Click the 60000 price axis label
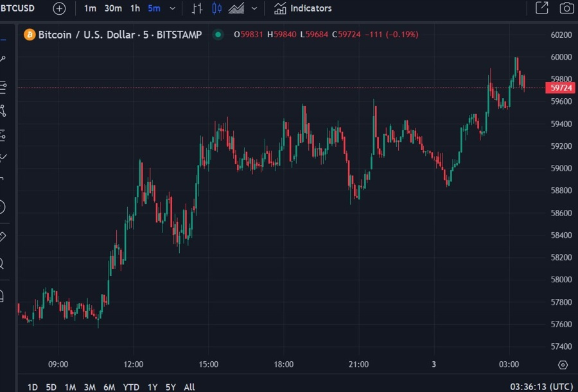578x392 pixels. 561,57
